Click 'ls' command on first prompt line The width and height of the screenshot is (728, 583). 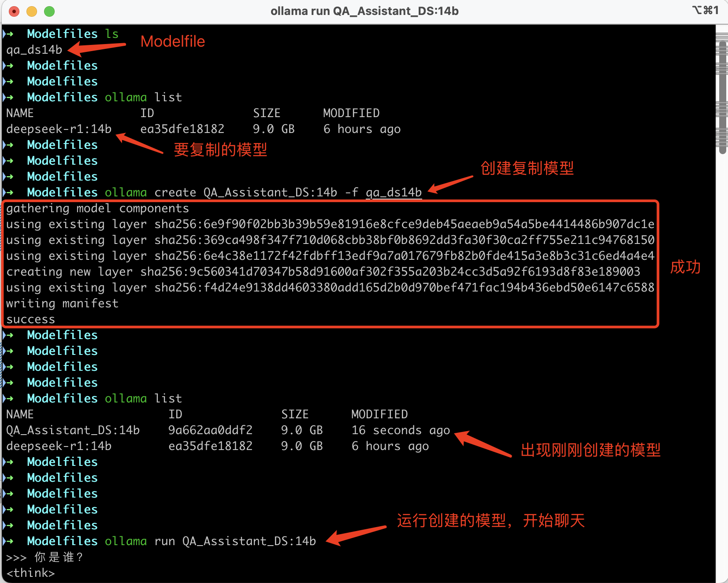112,34
